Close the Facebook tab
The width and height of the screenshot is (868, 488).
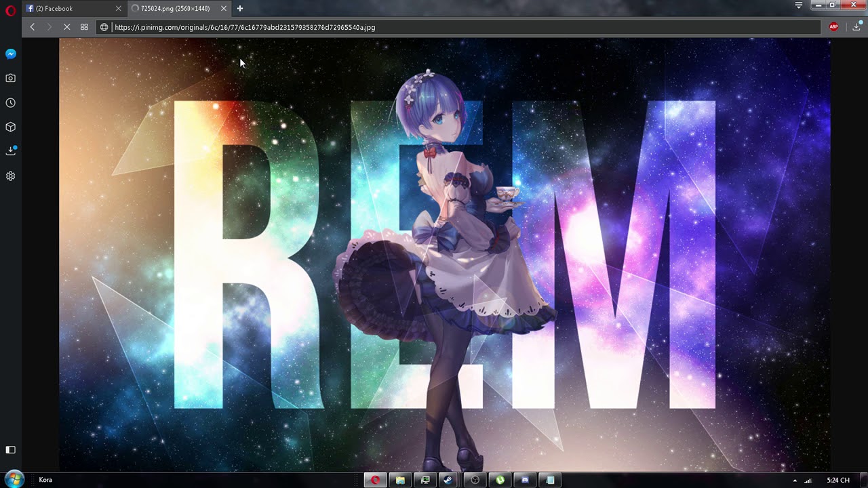(x=118, y=9)
